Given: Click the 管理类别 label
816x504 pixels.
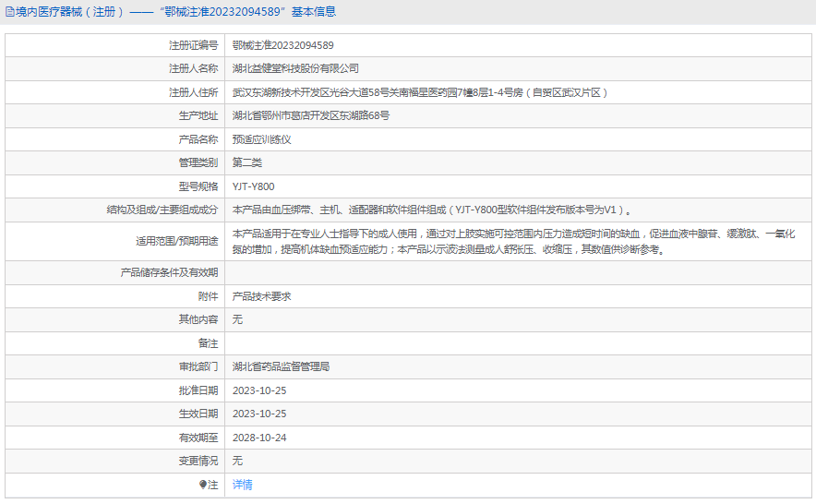Looking at the screenshot, I should (198, 162).
